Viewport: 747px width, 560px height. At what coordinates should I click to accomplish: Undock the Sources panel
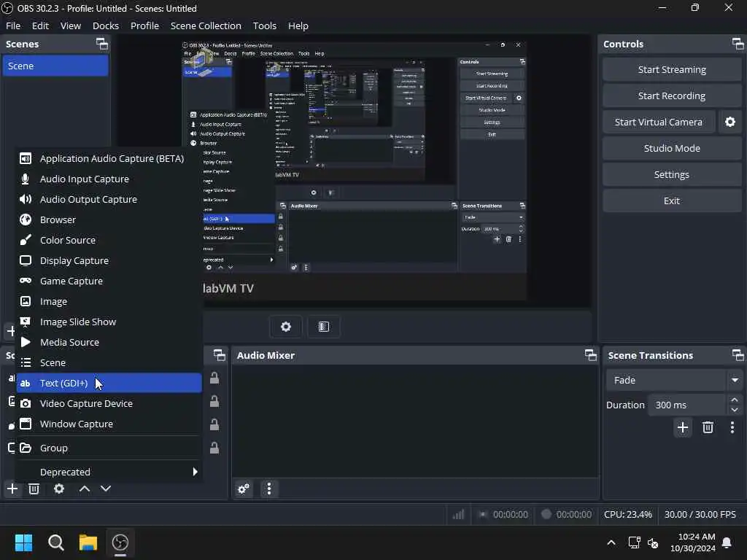(219, 355)
